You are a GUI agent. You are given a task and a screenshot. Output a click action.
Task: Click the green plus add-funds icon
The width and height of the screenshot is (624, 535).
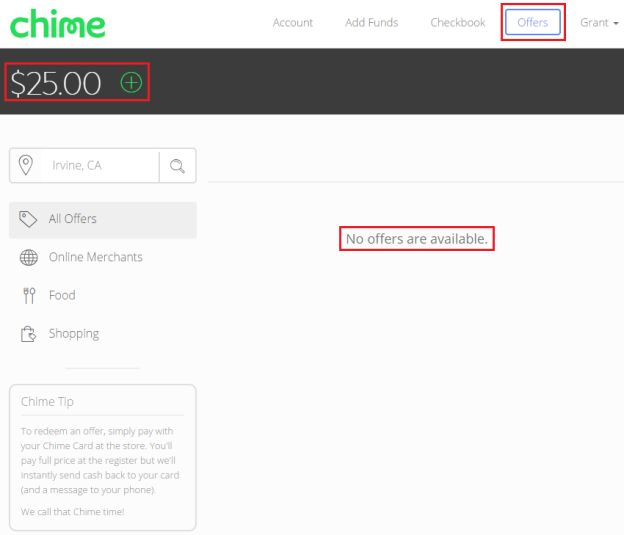(x=131, y=82)
